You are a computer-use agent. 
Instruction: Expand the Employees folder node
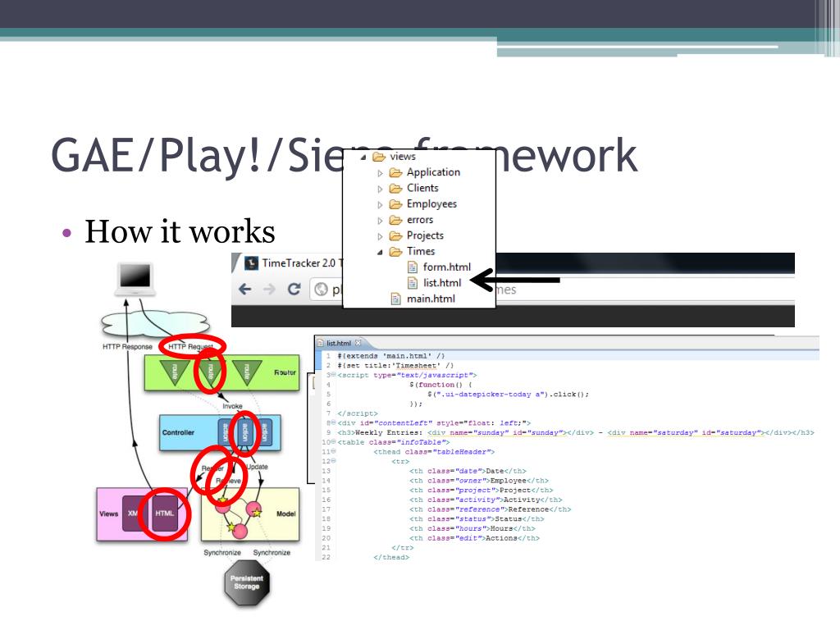[380, 204]
